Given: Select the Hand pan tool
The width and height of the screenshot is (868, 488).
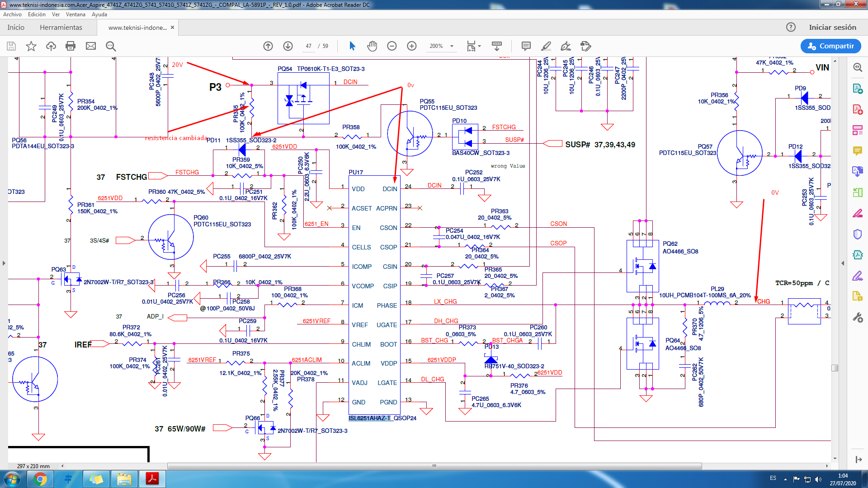Looking at the screenshot, I should 372,46.
